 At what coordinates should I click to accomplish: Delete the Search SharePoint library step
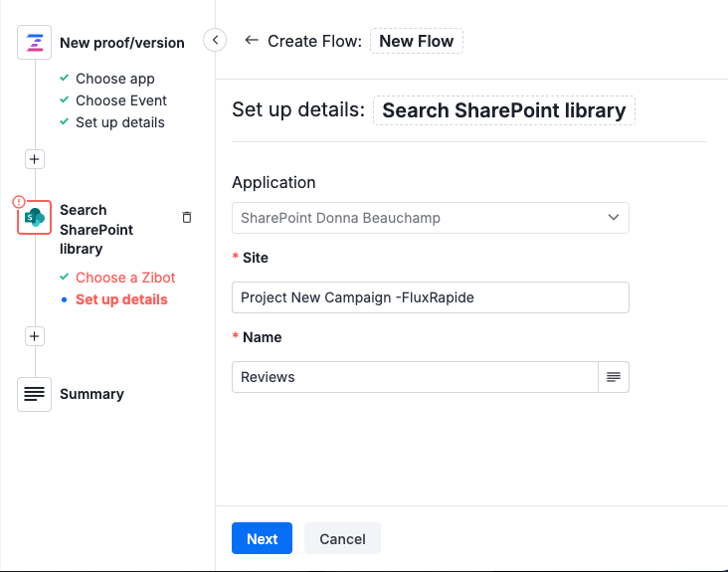tap(187, 217)
